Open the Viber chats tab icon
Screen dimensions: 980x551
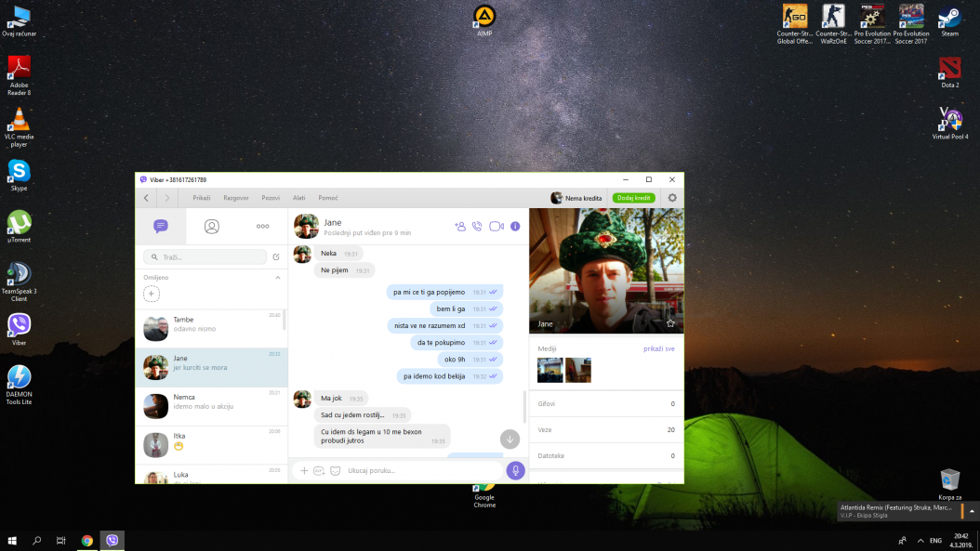(x=161, y=226)
